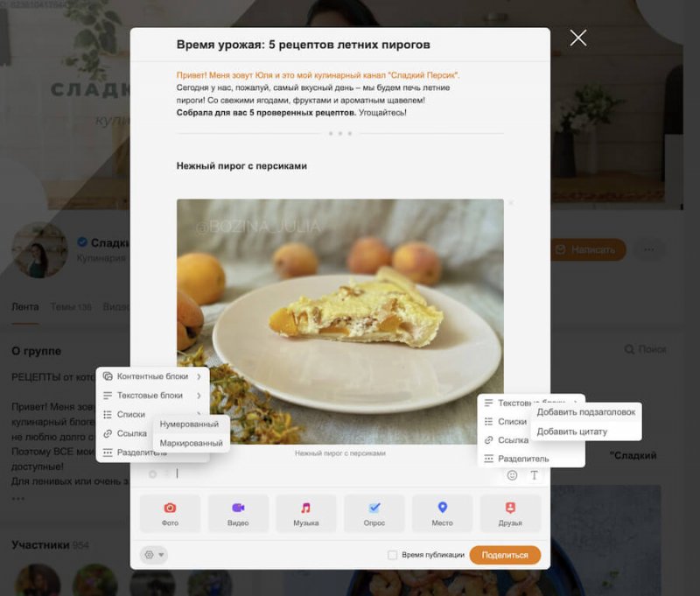Click Ссылка in right menu
The height and width of the screenshot is (596, 700).
pyautogui.click(x=513, y=440)
